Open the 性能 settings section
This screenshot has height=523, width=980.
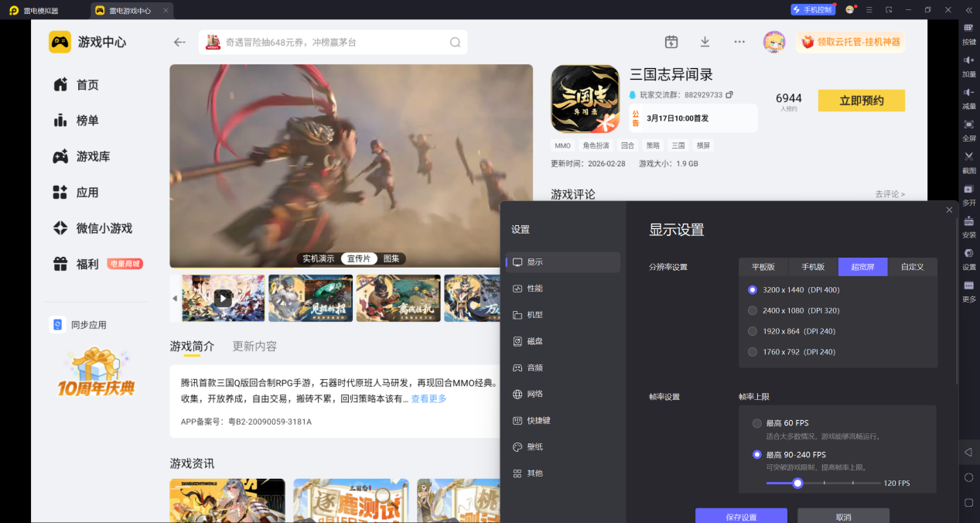(x=534, y=289)
